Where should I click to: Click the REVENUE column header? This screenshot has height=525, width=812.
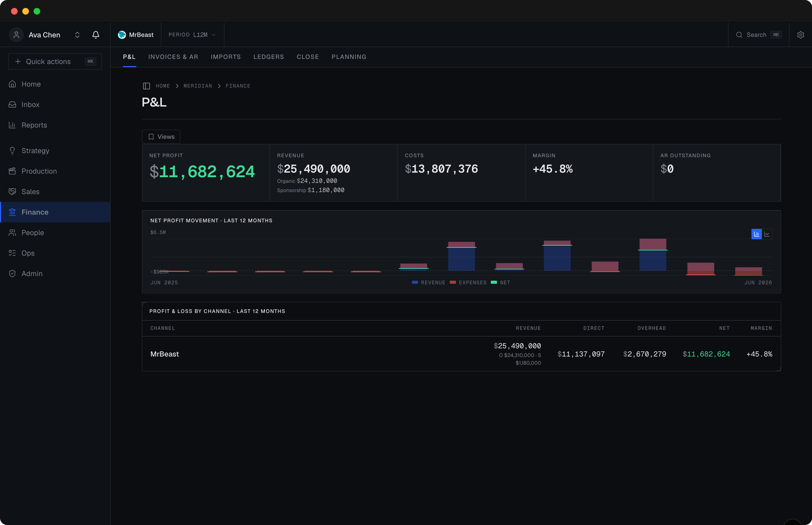528,328
